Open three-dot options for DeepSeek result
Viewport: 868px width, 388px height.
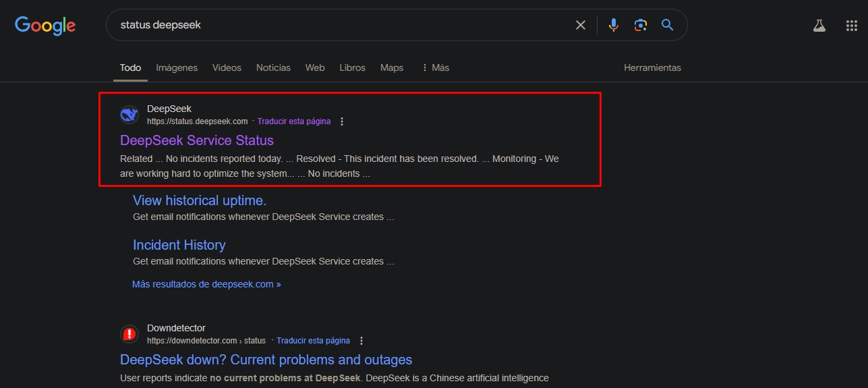point(342,121)
